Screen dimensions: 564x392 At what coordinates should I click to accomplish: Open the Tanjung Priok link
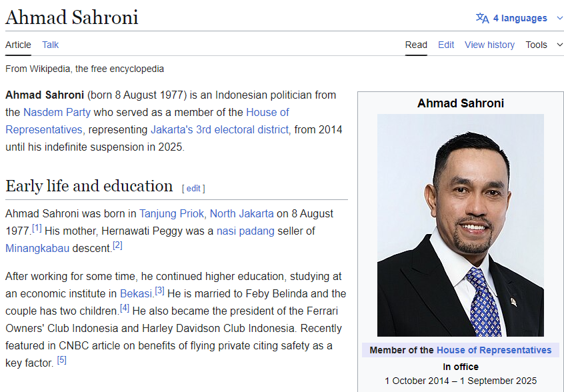pyautogui.click(x=171, y=213)
